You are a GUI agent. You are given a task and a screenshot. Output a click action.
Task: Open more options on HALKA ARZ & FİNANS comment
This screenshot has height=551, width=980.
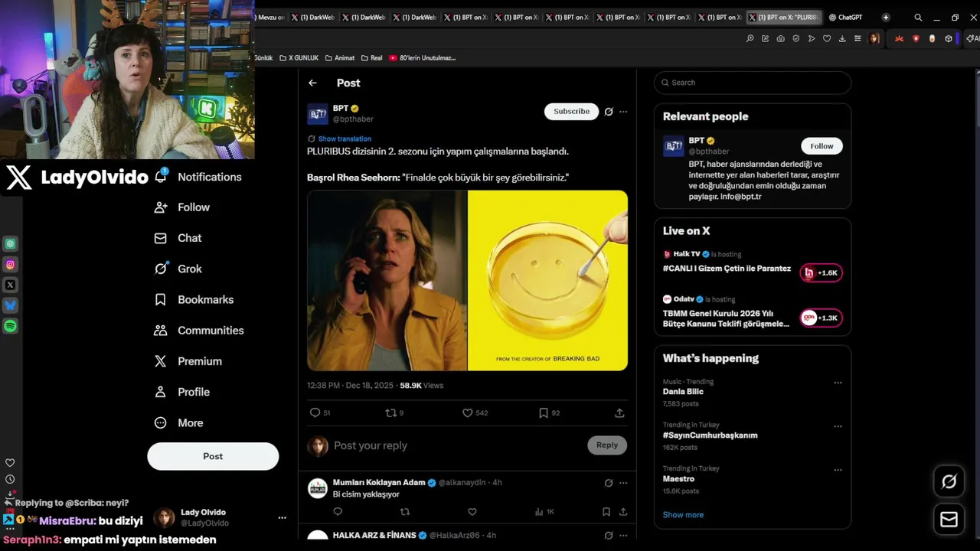pyautogui.click(x=623, y=535)
